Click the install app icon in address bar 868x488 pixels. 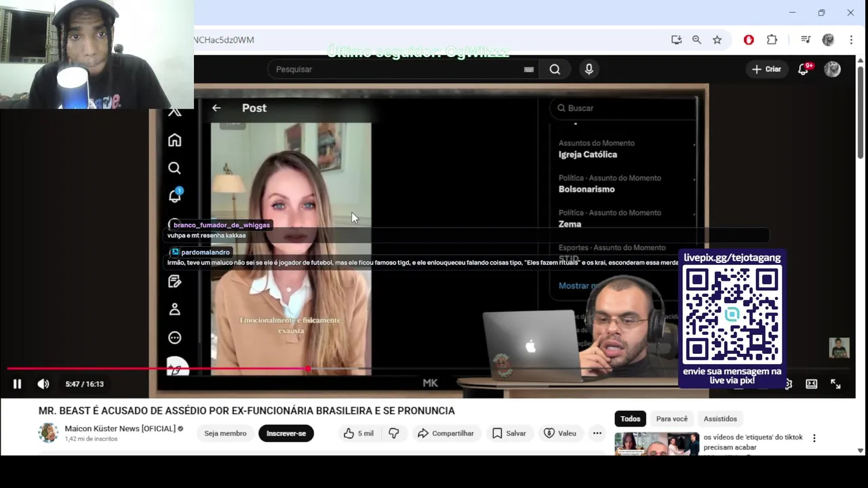tap(676, 40)
